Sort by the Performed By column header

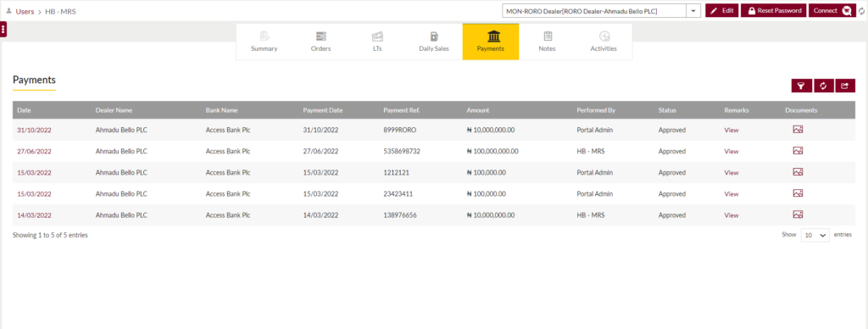(x=596, y=110)
